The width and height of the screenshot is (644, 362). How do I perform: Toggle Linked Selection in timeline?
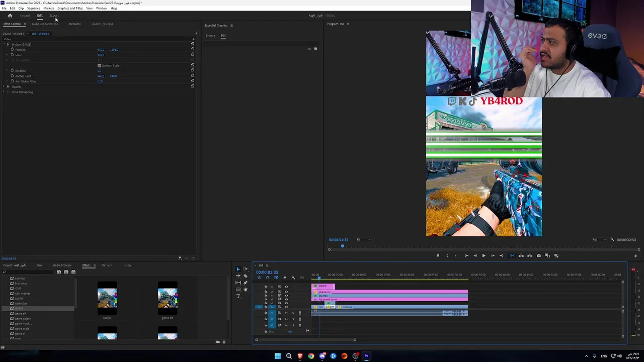[x=276, y=278]
